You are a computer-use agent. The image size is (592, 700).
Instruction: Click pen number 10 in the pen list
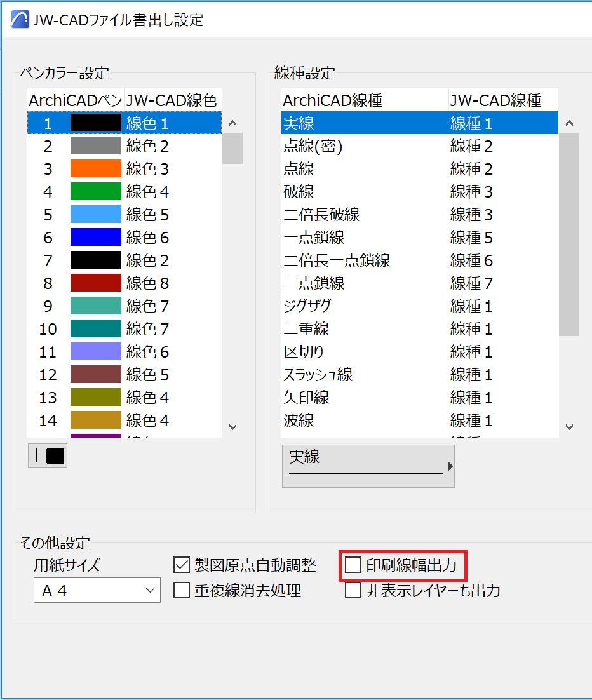48,329
